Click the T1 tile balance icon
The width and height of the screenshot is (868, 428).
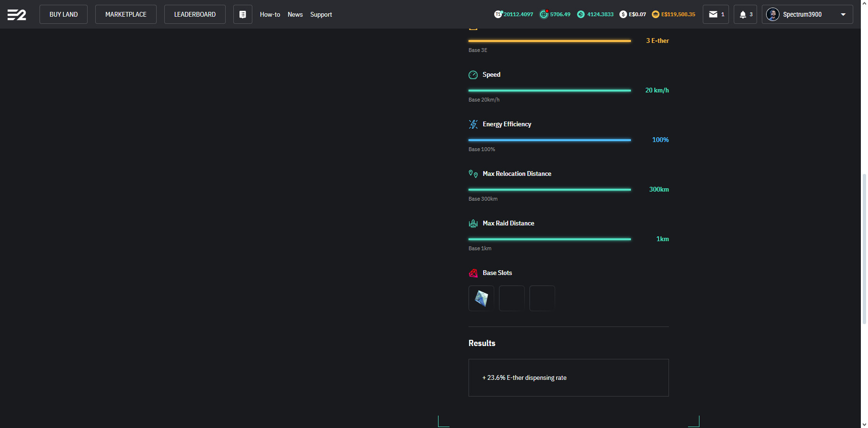(x=498, y=14)
